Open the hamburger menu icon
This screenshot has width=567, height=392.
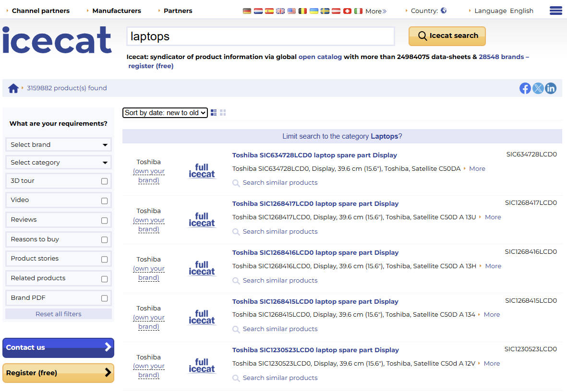click(x=555, y=11)
